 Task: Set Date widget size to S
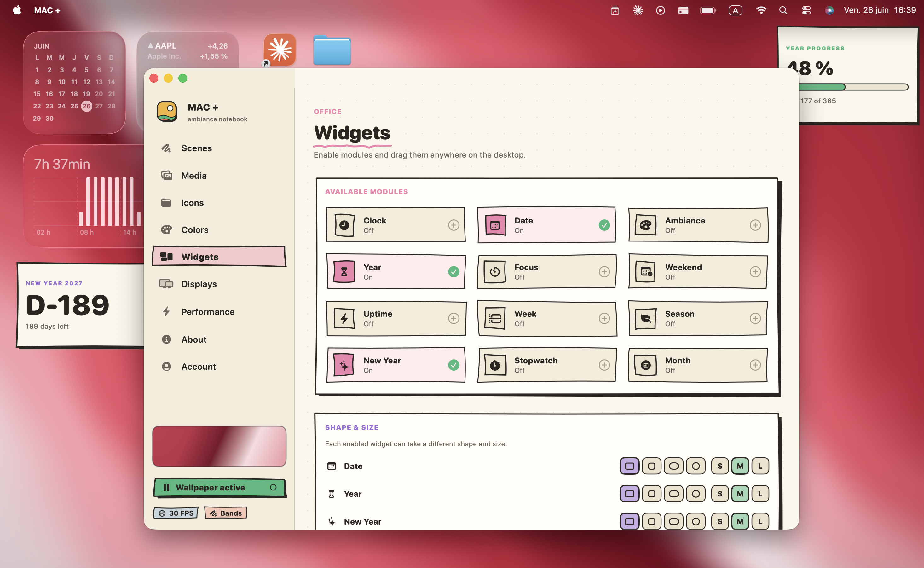pyautogui.click(x=720, y=466)
